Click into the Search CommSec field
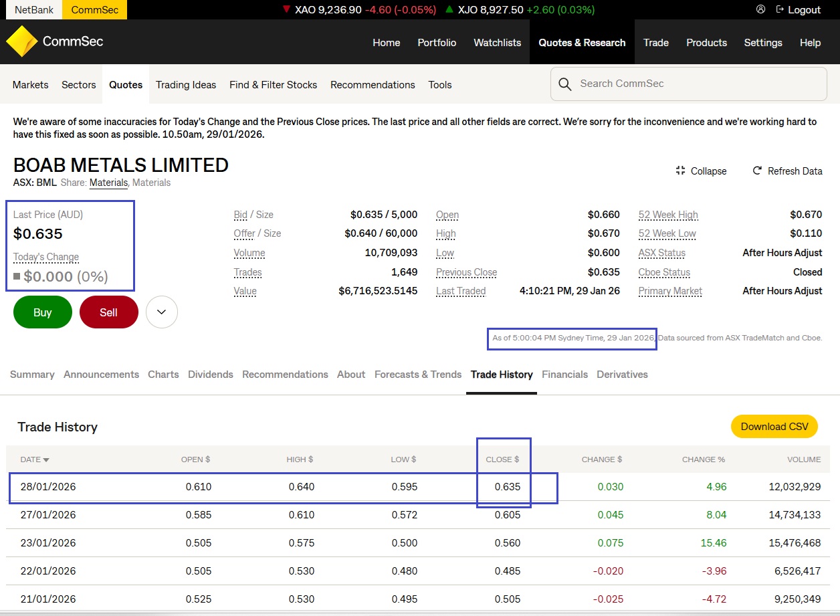This screenshot has width=840, height=616. point(696,84)
